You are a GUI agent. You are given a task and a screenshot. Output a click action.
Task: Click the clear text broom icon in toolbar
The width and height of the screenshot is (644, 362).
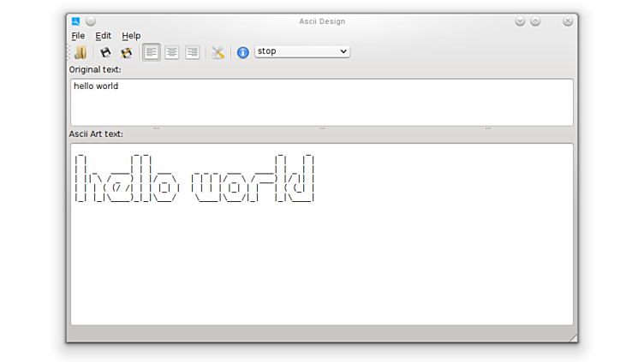click(80, 52)
